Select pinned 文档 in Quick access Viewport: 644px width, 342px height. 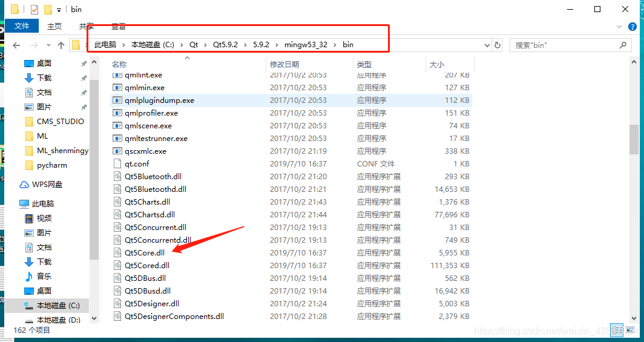(x=44, y=93)
